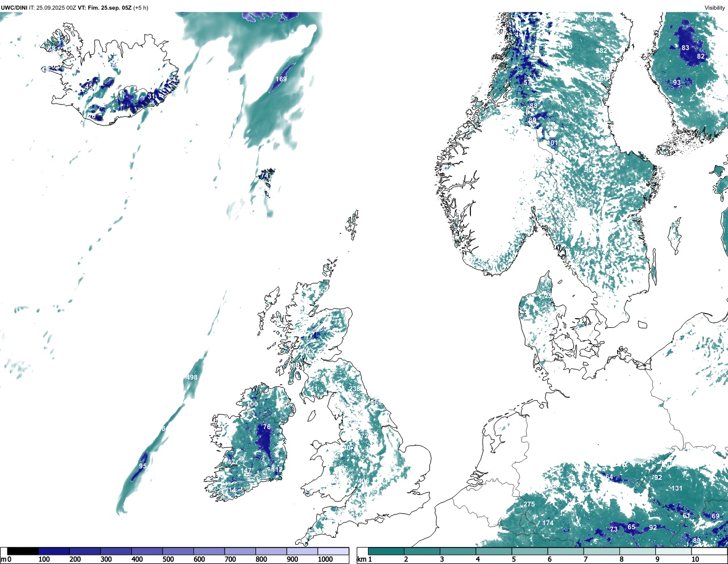Click the black 0–100 m legend swatch
The width and height of the screenshot is (728, 564).
click(x=23, y=551)
